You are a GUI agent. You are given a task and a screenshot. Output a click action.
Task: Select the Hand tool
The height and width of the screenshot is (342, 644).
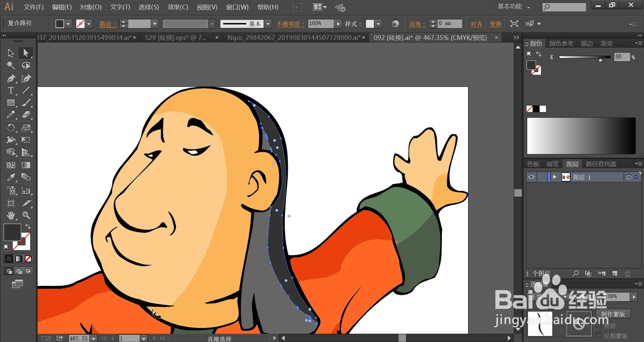pos(11,215)
